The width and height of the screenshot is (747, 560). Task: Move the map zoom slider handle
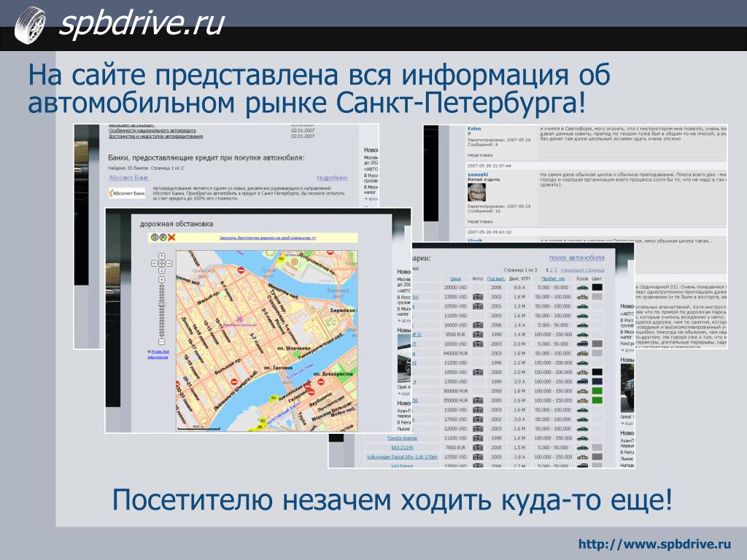pos(161,304)
